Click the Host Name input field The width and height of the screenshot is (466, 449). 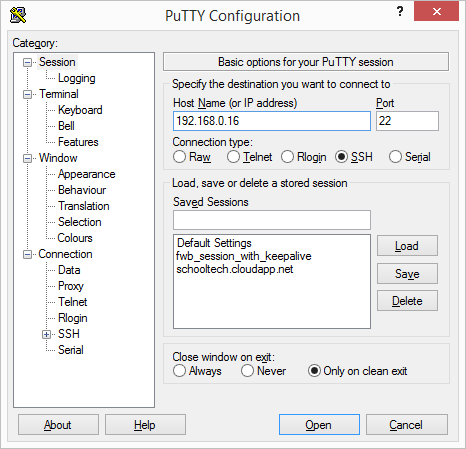point(272,121)
